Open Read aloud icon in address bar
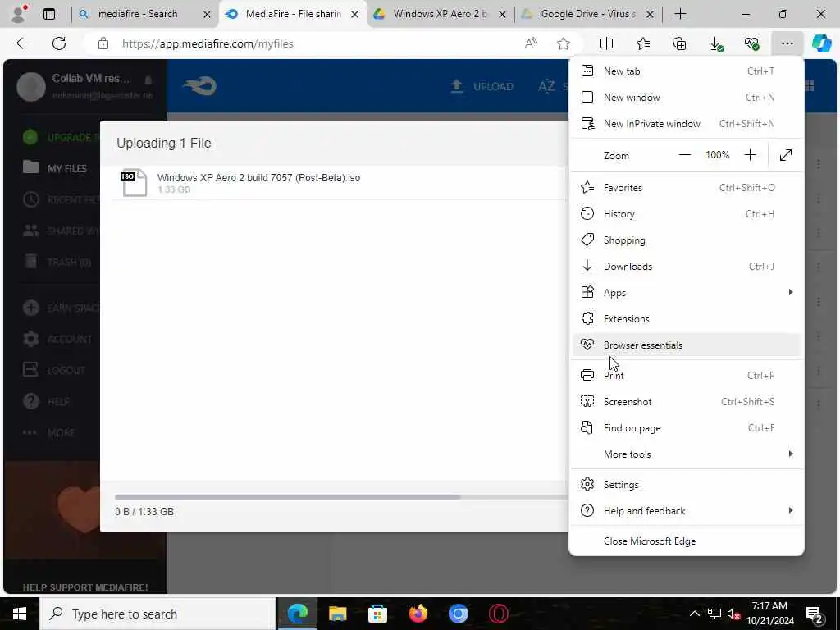 coord(531,44)
